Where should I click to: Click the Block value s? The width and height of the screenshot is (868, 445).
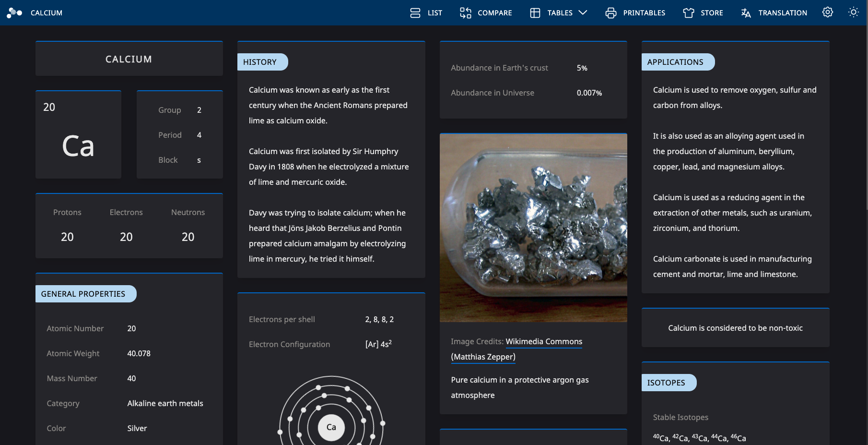[199, 160]
